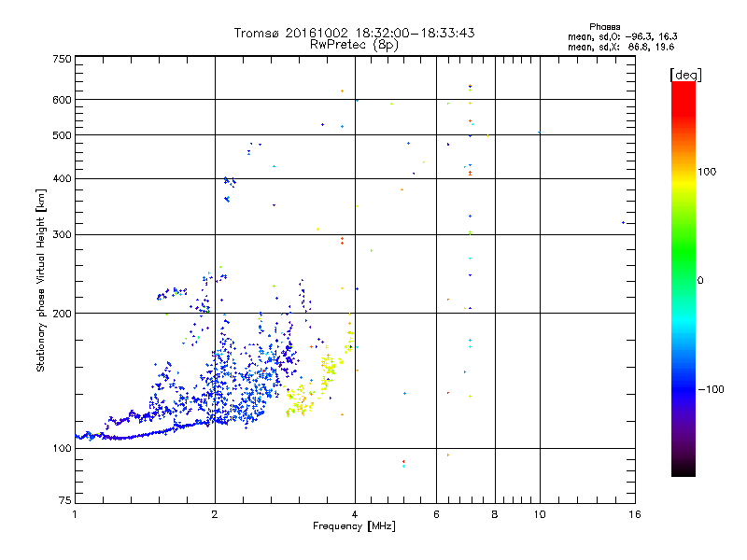The width and height of the screenshot is (747, 560).
Task: Click the '16' x-axis tick label
Action: point(635,514)
